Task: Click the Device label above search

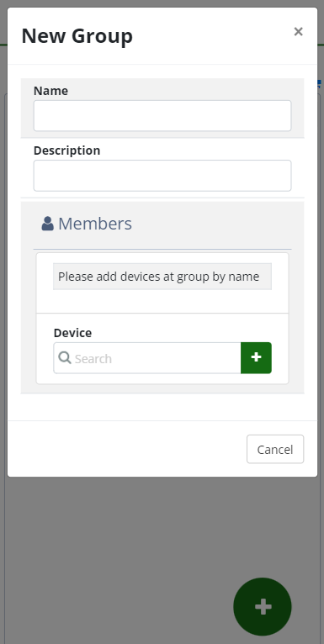Action: pyautogui.click(x=72, y=333)
